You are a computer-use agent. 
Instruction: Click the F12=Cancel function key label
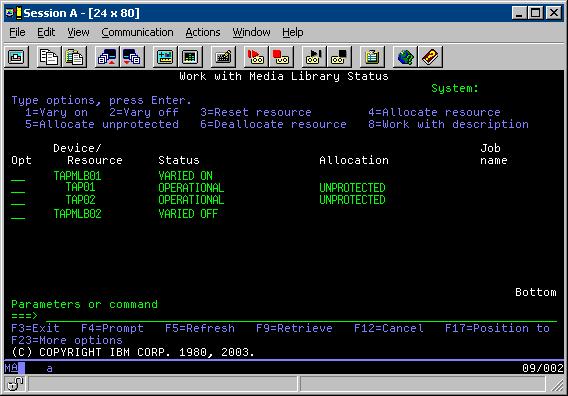(389, 328)
